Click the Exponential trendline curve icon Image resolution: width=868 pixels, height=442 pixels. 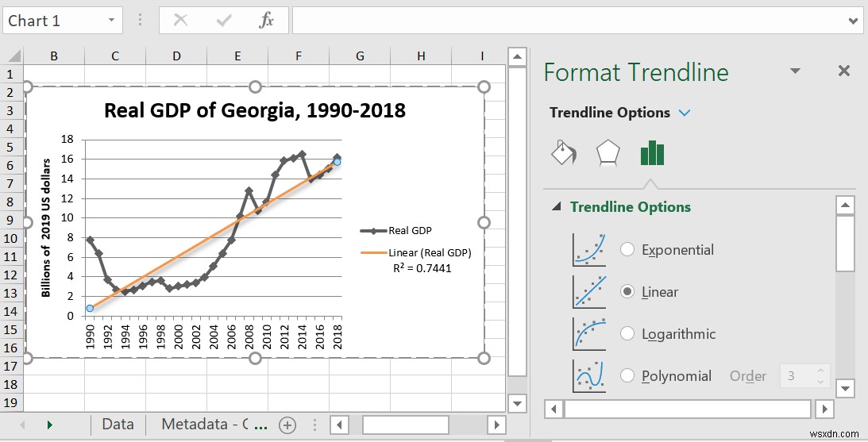pyautogui.click(x=589, y=249)
